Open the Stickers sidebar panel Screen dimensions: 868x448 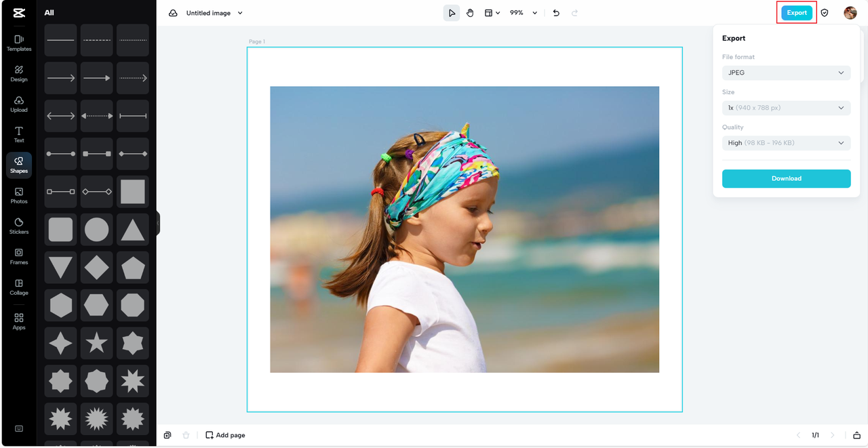pyautogui.click(x=19, y=226)
